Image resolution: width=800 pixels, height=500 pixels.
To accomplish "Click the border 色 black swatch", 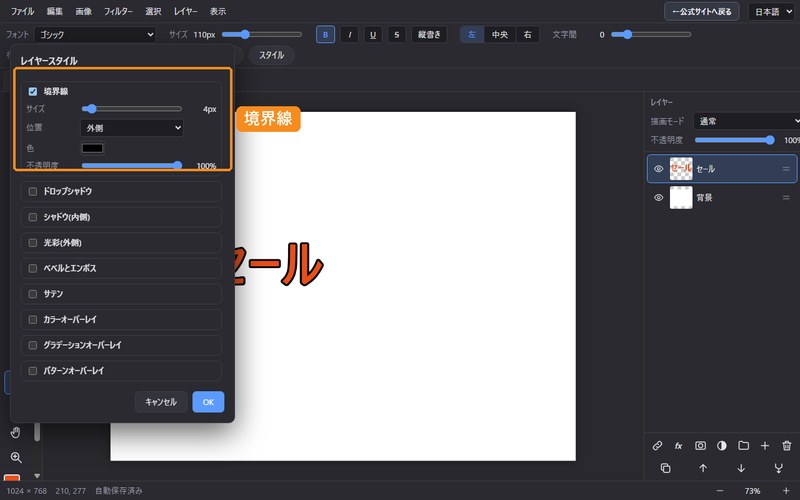I will coord(92,148).
